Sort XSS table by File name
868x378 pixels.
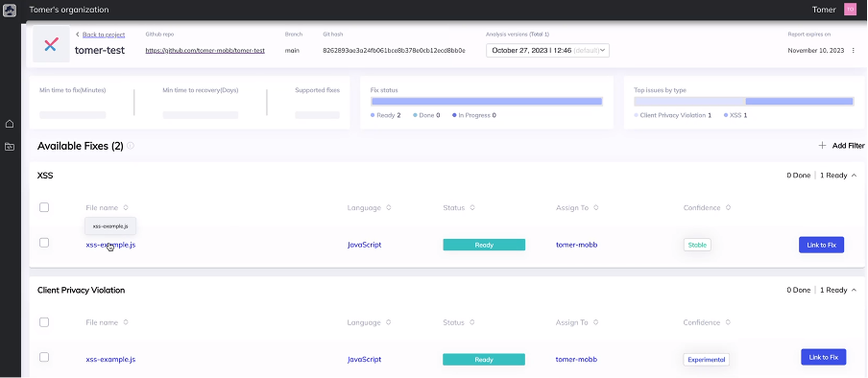[x=126, y=208]
